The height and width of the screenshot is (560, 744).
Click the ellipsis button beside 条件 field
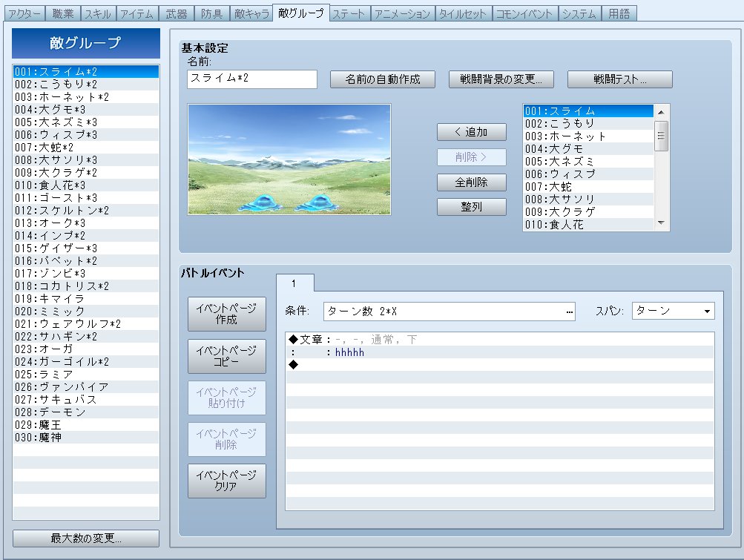coord(570,312)
